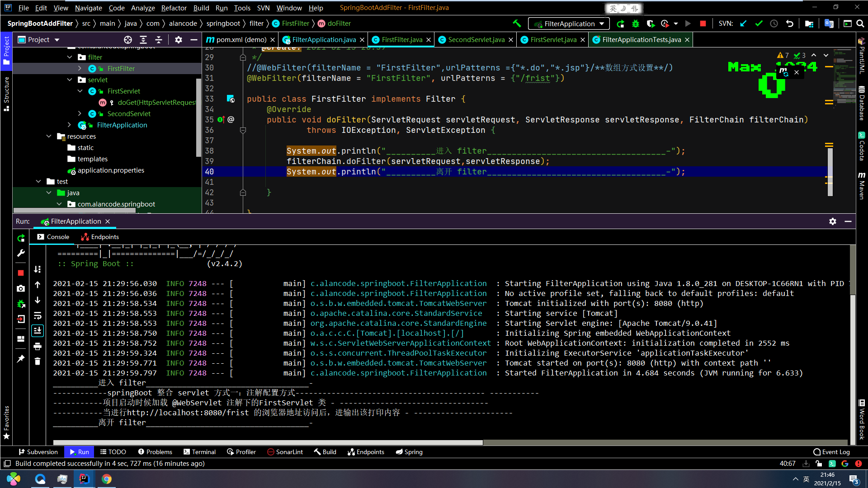Screen dimensions: 868x488
Task: Click Collapse All icon in Project panel
Action: click(159, 40)
